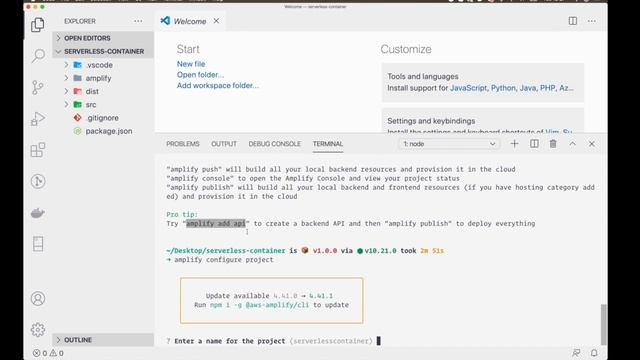The width and height of the screenshot is (640, 360).
Task: Open the Run and Debug view
Action: click(38, 119)
